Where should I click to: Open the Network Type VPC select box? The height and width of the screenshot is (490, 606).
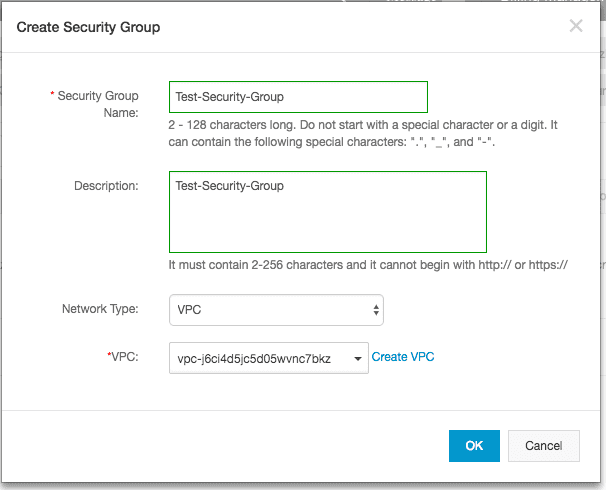click(x=276, y=310)
